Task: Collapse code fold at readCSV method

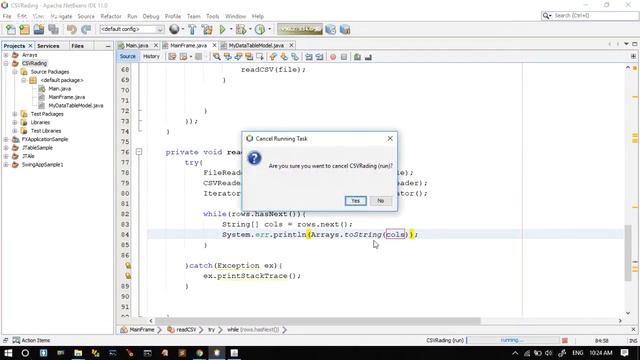Action: coord(139,152)
